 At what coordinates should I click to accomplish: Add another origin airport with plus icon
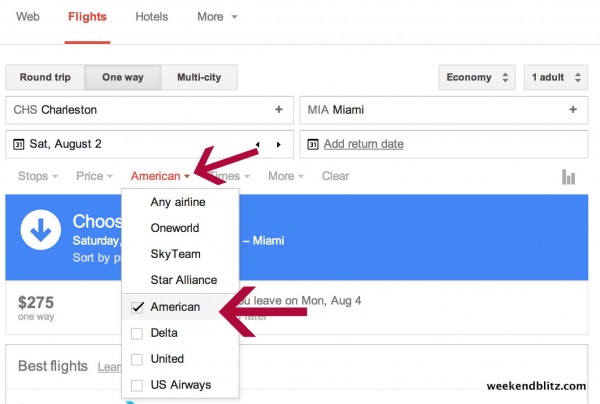pyautogui.click(x=279, y=109)
